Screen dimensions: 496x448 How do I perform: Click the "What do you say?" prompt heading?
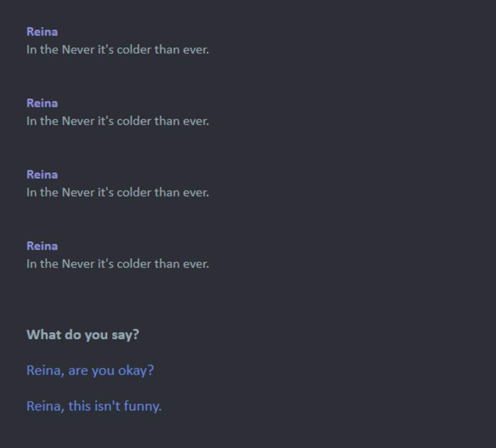tap(83, 335)
